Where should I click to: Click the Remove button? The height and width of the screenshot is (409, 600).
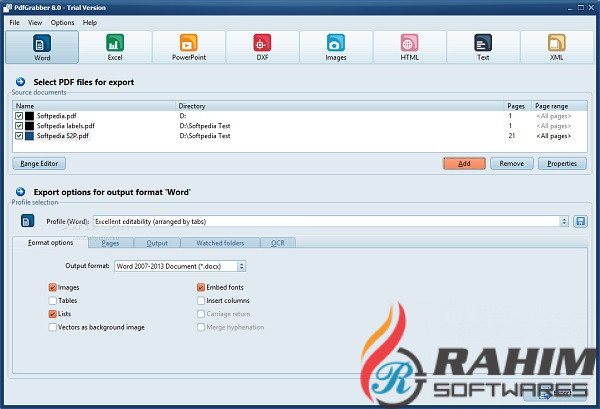(x=512, y=163)
